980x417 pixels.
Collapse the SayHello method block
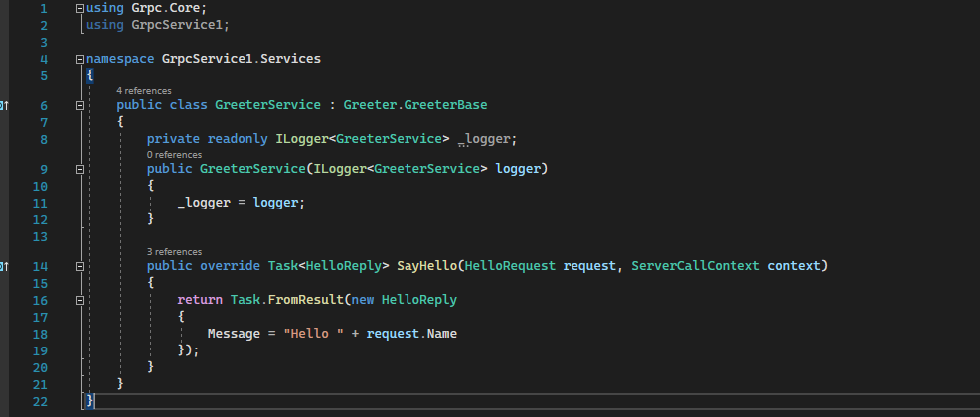[x=80, y=266]
